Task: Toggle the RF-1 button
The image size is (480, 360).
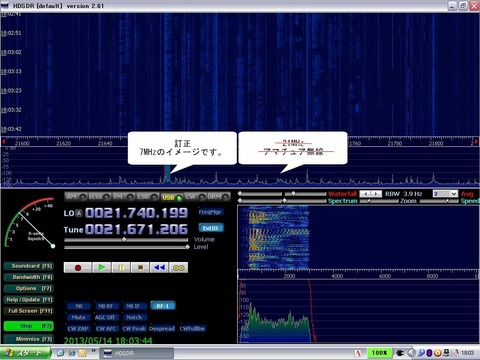Action: point(163,306)
